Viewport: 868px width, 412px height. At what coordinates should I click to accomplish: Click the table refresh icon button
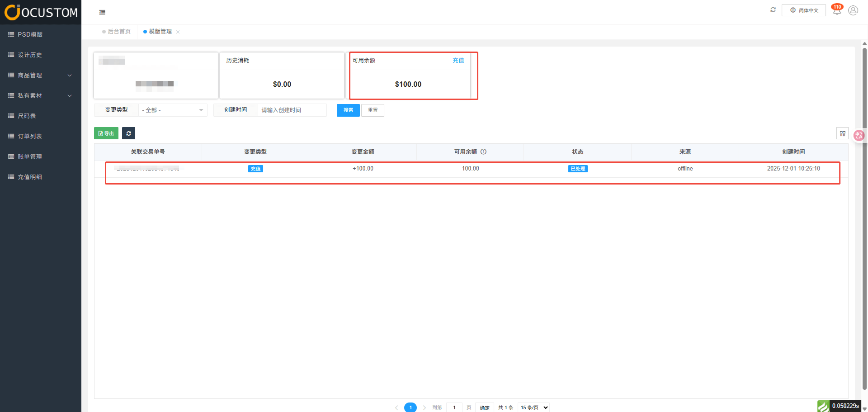click(128, 133)
